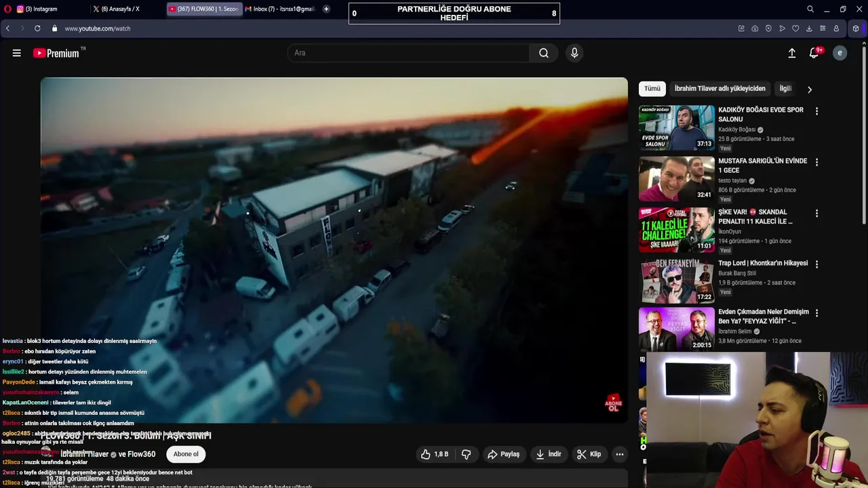The image size is (868, 488).
Task: Click the Klip button
Action: (x=589, y=454)
